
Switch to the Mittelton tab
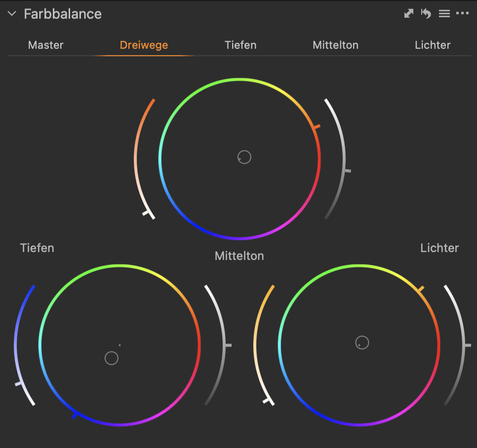[x=335, y=45]
